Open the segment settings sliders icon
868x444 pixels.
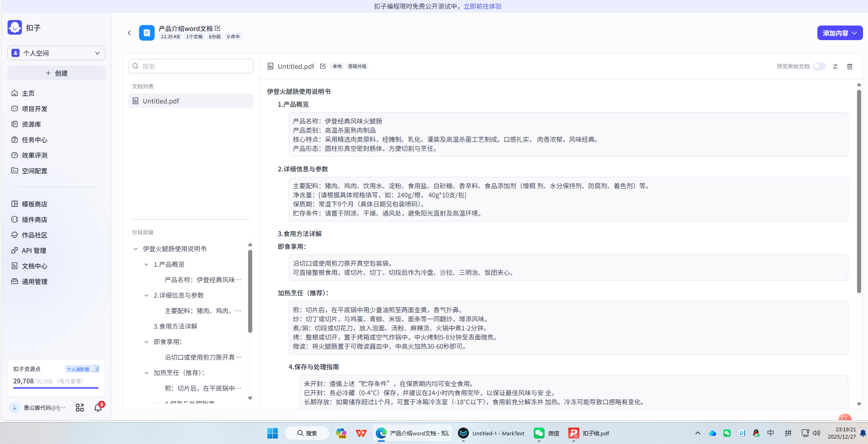point(835,67)
